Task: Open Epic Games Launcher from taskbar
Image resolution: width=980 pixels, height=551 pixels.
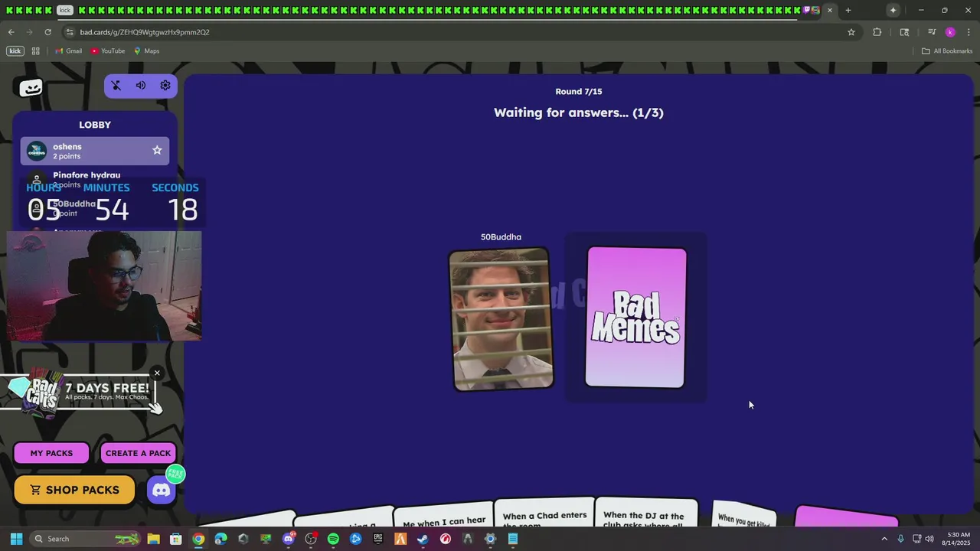Action: tap(378, 539)
